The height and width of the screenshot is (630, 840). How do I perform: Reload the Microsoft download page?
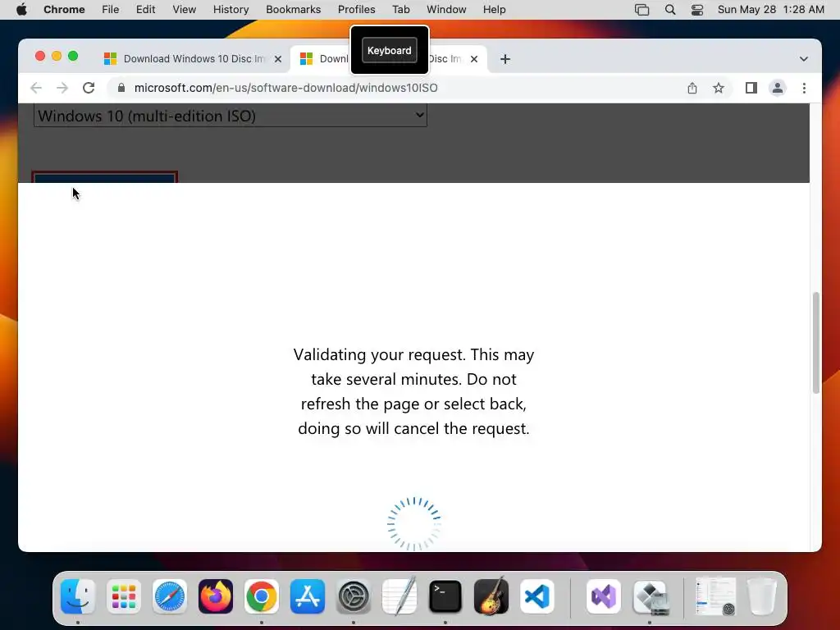pos(89,88)
